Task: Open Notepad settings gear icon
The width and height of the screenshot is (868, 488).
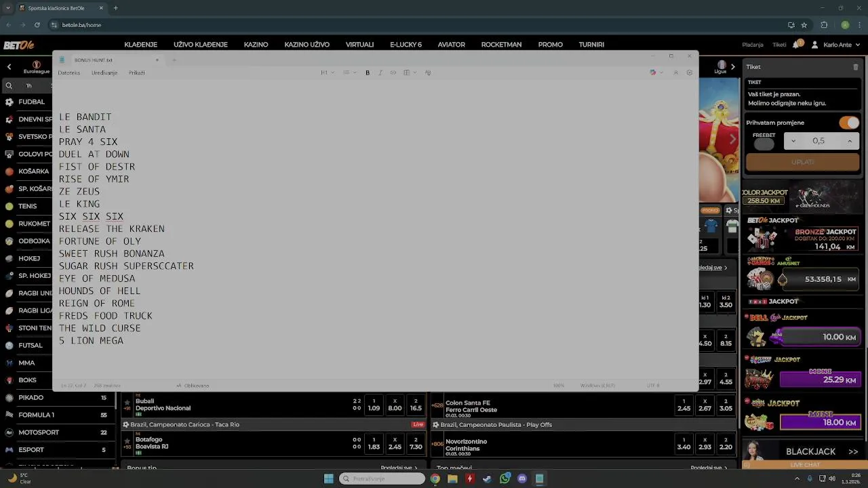Action: [x=689, y=73]
